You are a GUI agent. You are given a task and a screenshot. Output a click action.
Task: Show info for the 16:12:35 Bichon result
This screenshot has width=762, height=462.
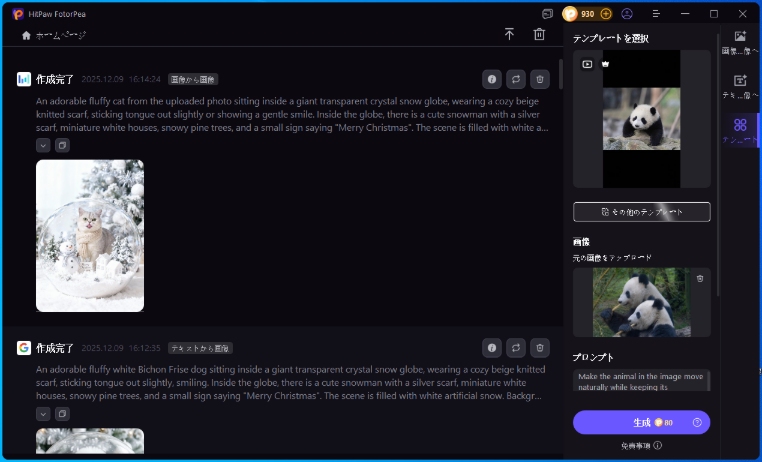click(x=492, y=348)
